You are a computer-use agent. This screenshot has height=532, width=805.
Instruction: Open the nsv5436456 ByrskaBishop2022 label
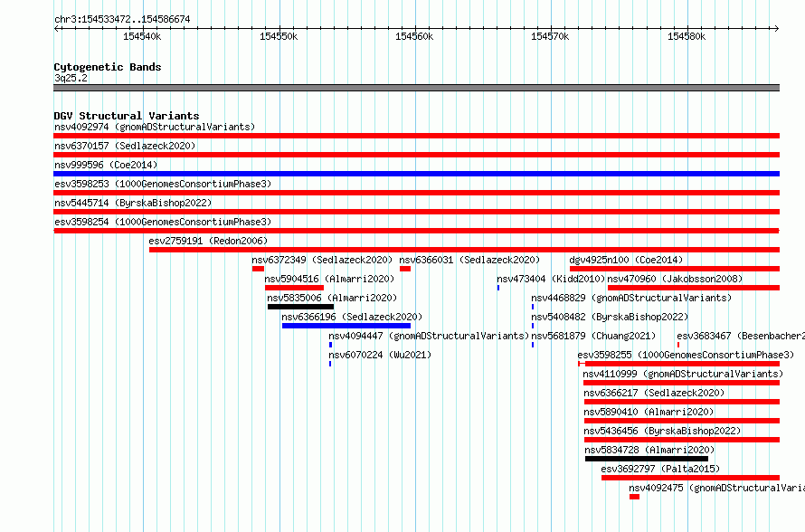click(662, 431)
